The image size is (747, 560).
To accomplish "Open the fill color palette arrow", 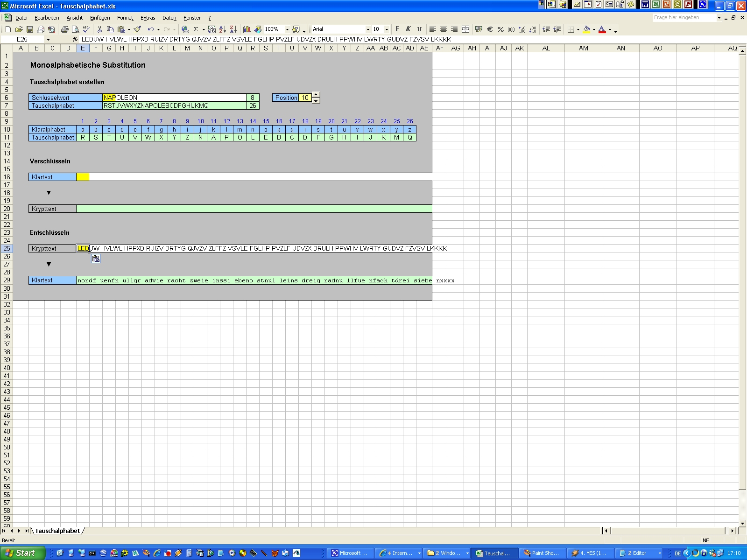I will coord(594,29).
